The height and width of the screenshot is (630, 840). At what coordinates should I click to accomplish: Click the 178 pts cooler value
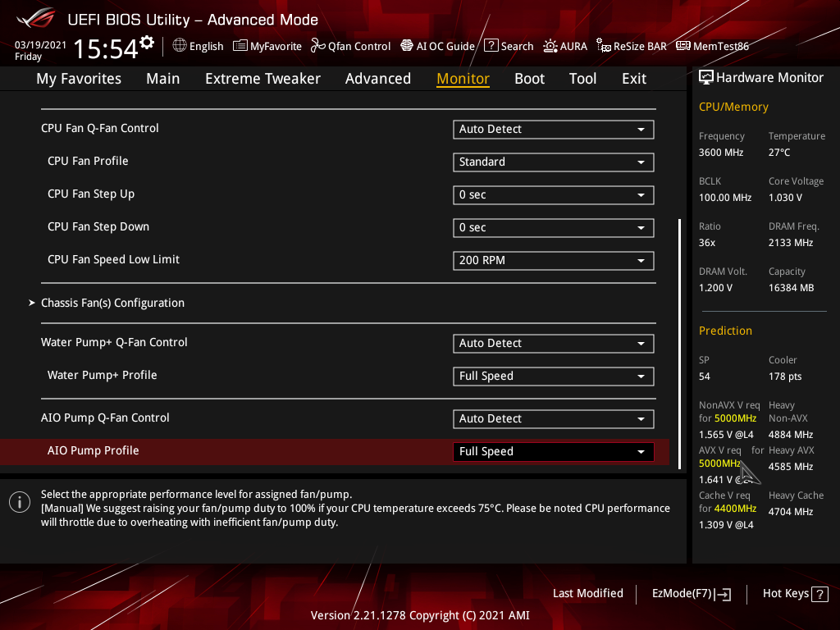pos(785,377)
